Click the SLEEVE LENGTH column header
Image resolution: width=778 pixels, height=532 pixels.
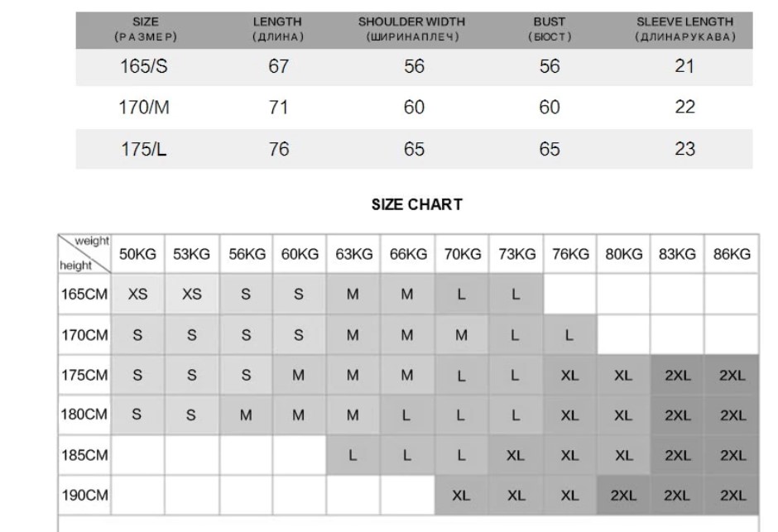click(x=684, y=29)
